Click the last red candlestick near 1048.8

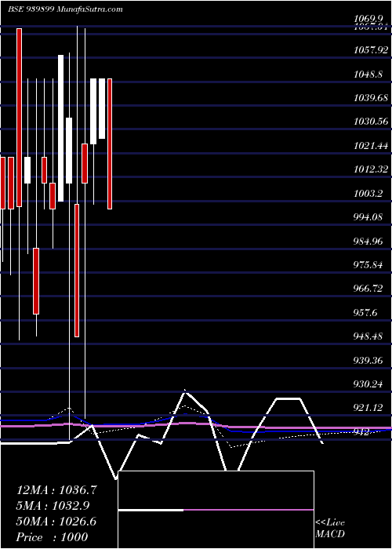click(110, 144)
